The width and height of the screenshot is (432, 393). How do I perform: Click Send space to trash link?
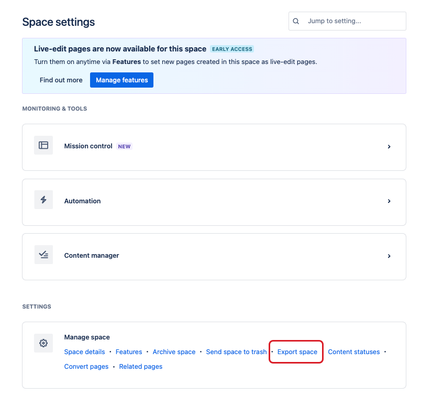click(x=236, y=352)
